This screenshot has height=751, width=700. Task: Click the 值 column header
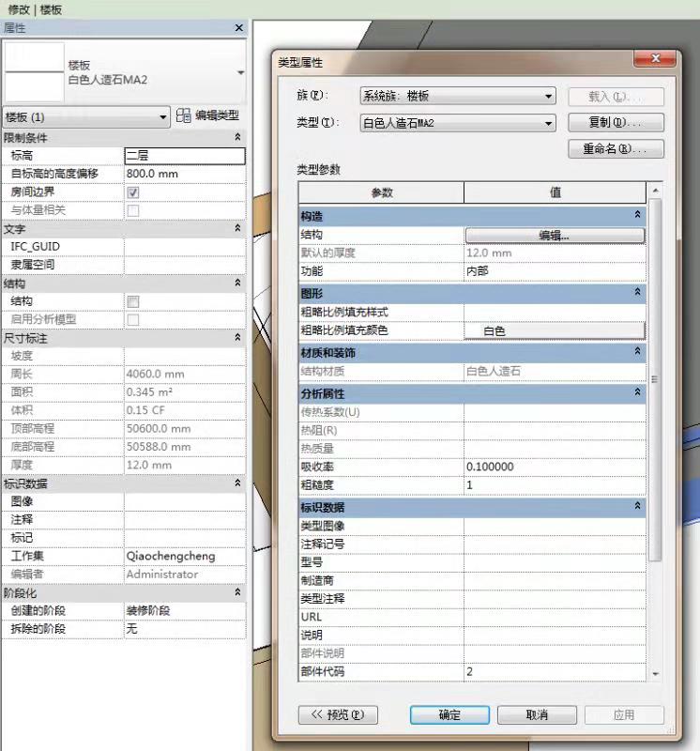coord(555,192)
